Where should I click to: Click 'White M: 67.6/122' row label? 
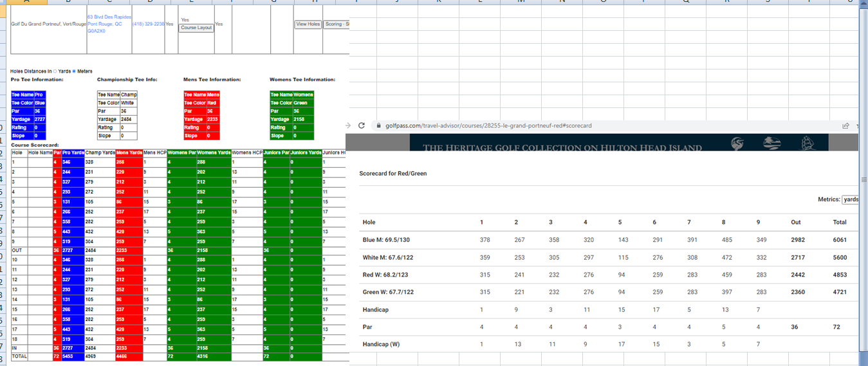(389, 257)
